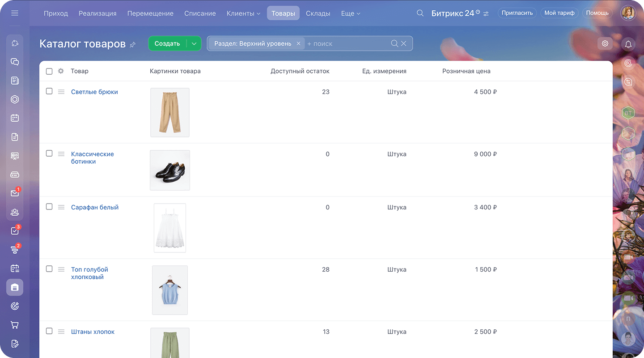The width and height of the screenshot is (644, 358).
Task: Open the catalog settings gear icon
Action: 605,43
